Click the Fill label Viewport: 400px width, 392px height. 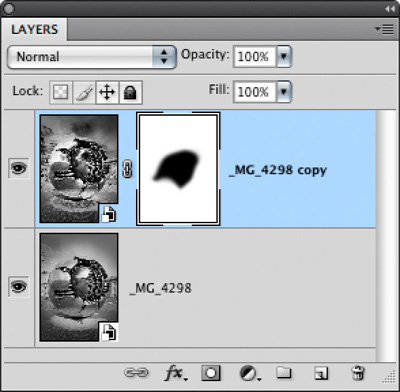[219, 89]
